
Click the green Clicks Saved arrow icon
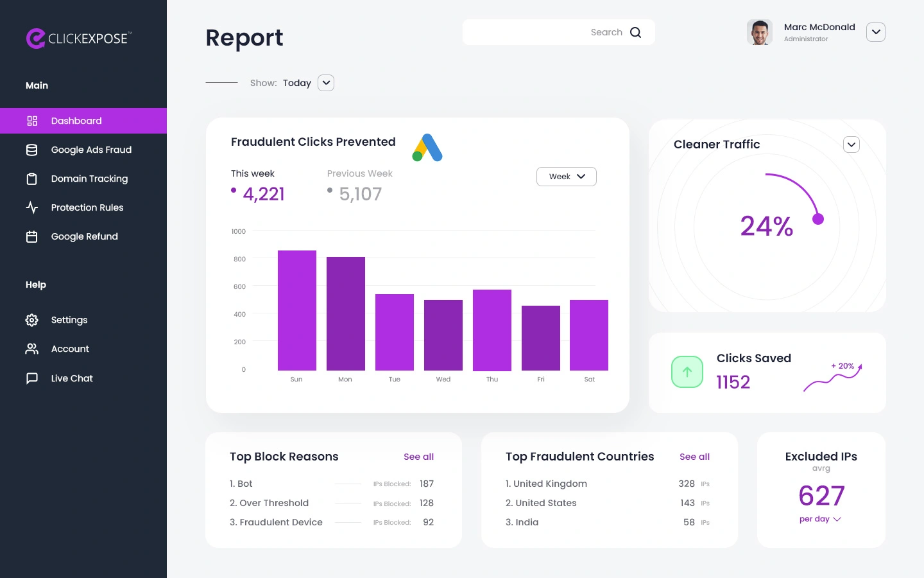[687, 372]
